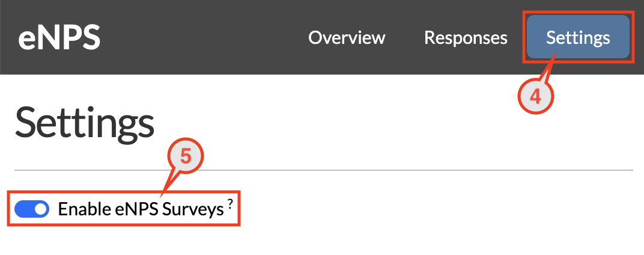This screenshot has height=255, width=644.
Task: Click the red numbered callout 4 circle
Action: pos(535,97)
